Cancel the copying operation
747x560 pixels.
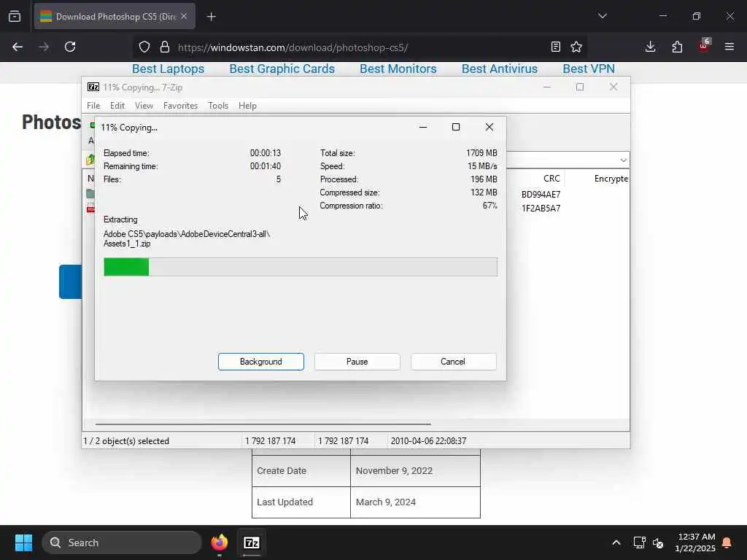tap(453, 362)
